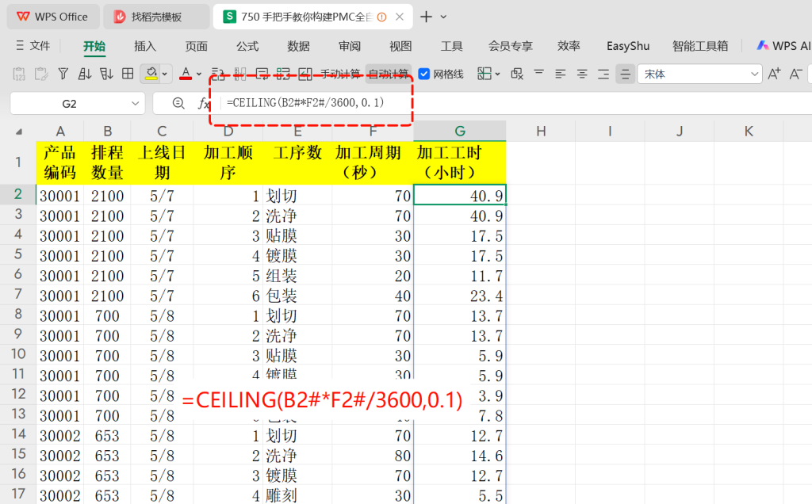This screenshot has height=504, width=812.
Task: Click the hamburger menu icon beside 文件
Action: tap(20, 46)
